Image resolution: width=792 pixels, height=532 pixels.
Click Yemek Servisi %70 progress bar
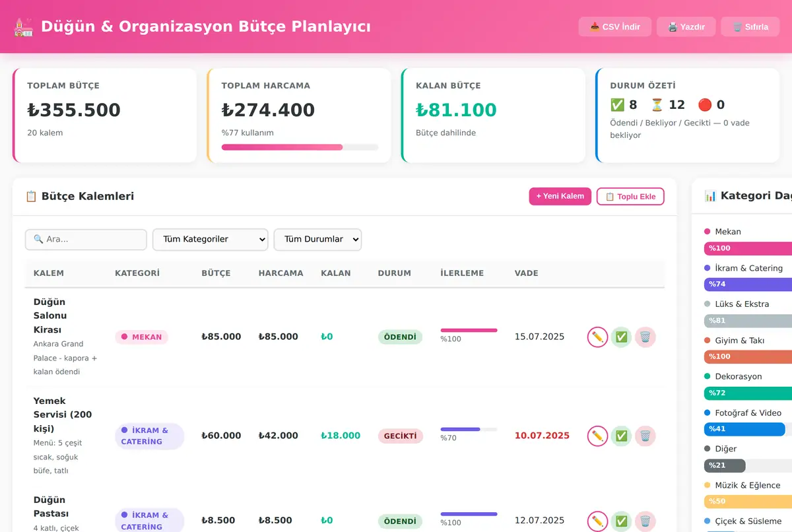tap(469, 429)
